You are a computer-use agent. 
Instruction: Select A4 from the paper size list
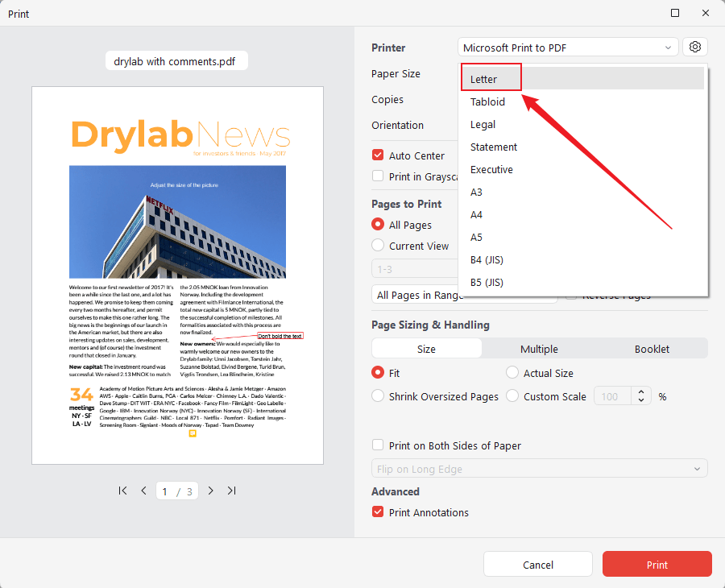[x=476, y=214]
